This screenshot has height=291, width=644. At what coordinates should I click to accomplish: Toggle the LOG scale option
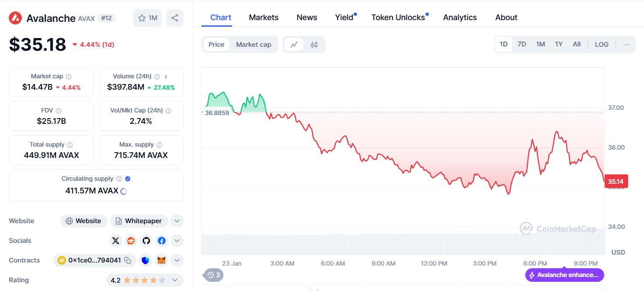tap(602, 45)
